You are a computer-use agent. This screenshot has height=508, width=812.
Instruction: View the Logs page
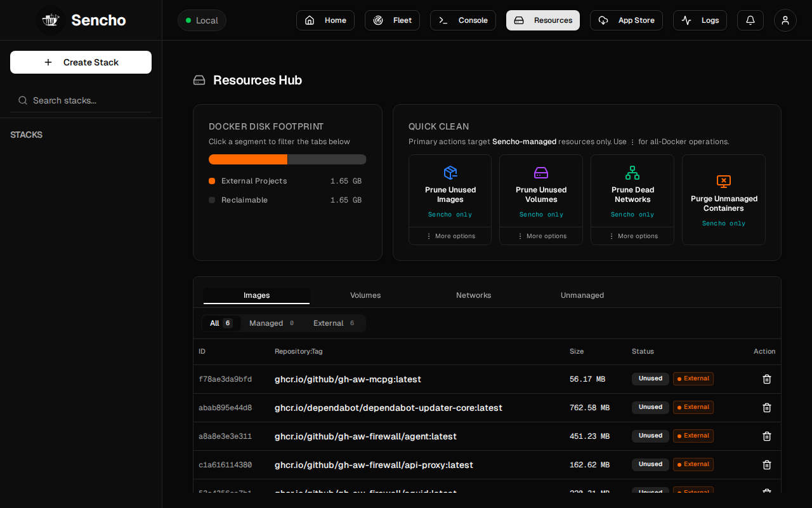(x=700, y=20)
